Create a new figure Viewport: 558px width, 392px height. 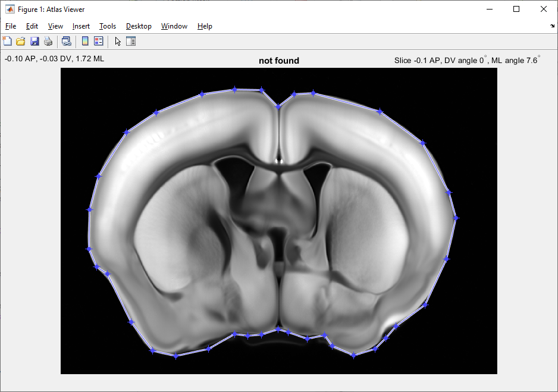point(7,41)
